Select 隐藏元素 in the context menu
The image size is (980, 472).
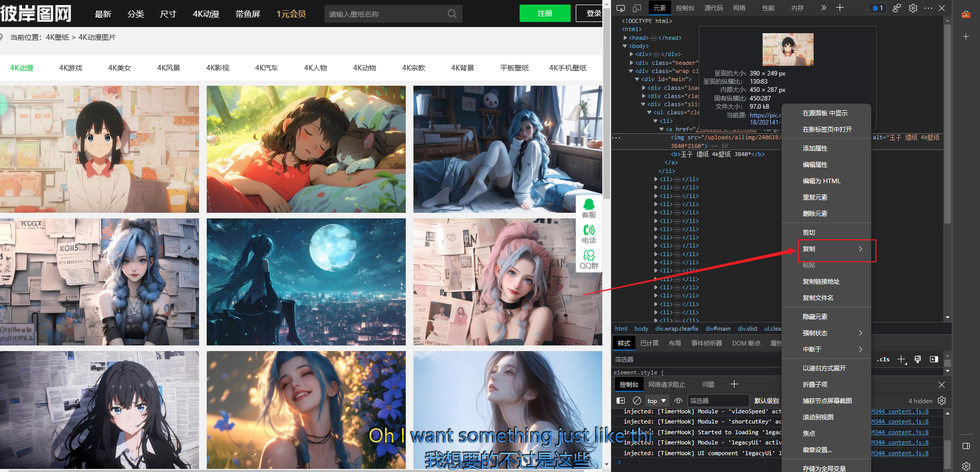826,317
